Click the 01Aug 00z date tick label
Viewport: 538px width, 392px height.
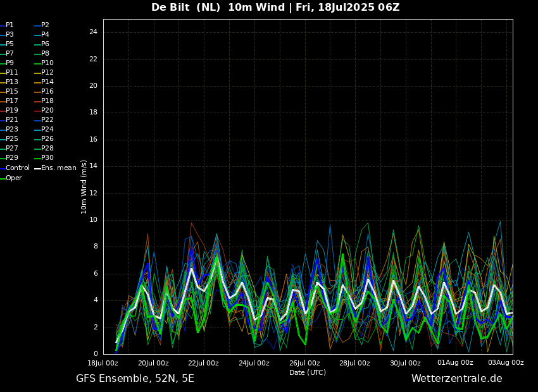pos(455,363)
